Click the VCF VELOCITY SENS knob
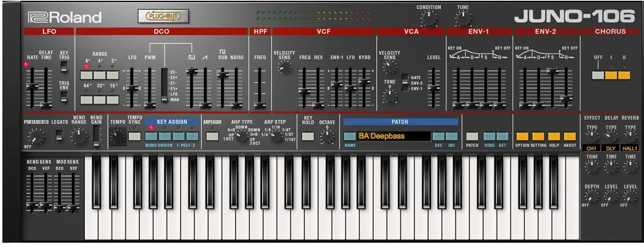Screen dimensions: 644x247 [x=285, y=68]
